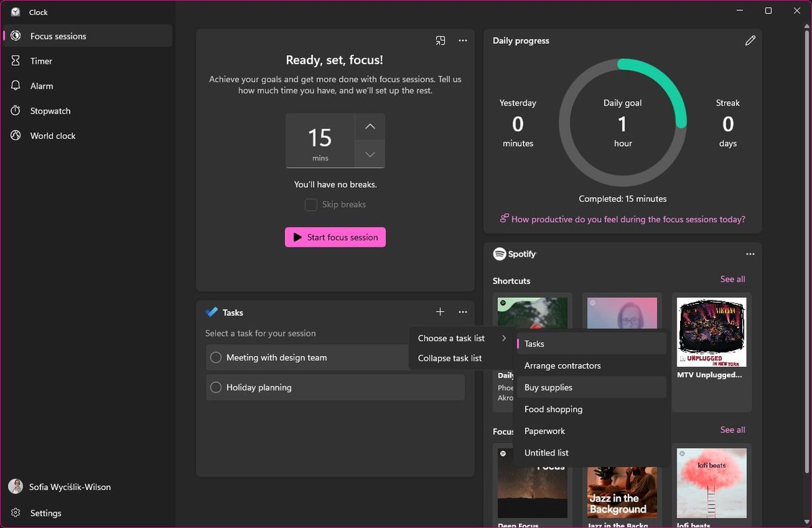
Task: Open World clock globe icon
Action: point(16,136)
